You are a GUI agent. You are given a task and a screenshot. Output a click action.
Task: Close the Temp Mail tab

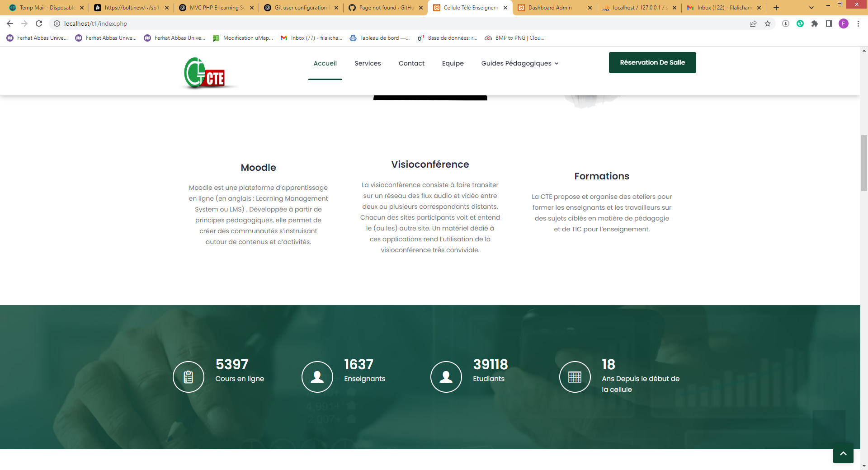point(82,8)
